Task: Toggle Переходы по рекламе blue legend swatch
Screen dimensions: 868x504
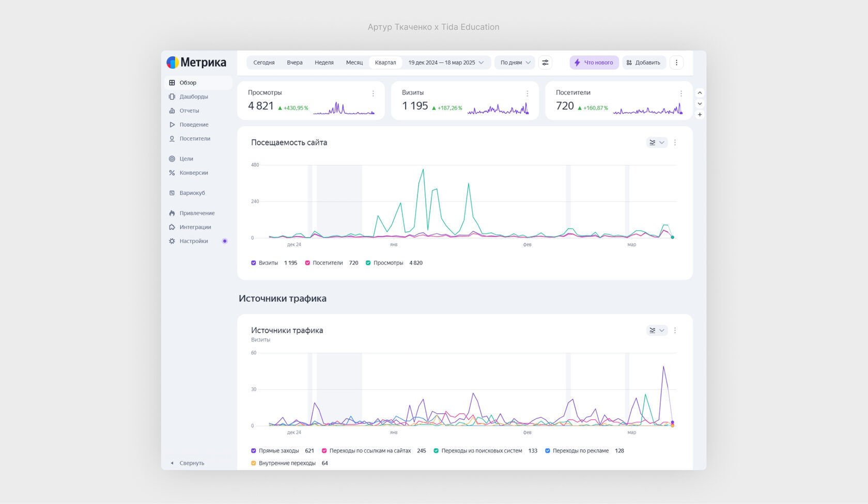Action: click(x=548, y=451)
